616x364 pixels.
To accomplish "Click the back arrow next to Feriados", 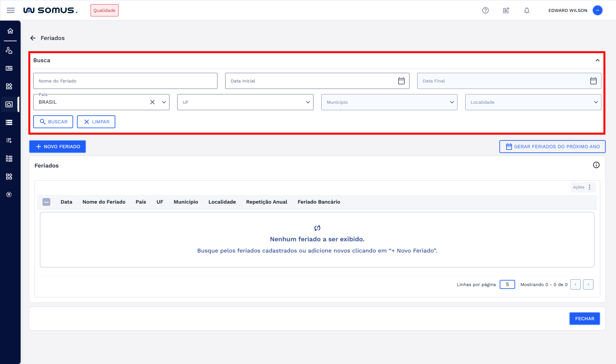I will (x=33, y=38).
